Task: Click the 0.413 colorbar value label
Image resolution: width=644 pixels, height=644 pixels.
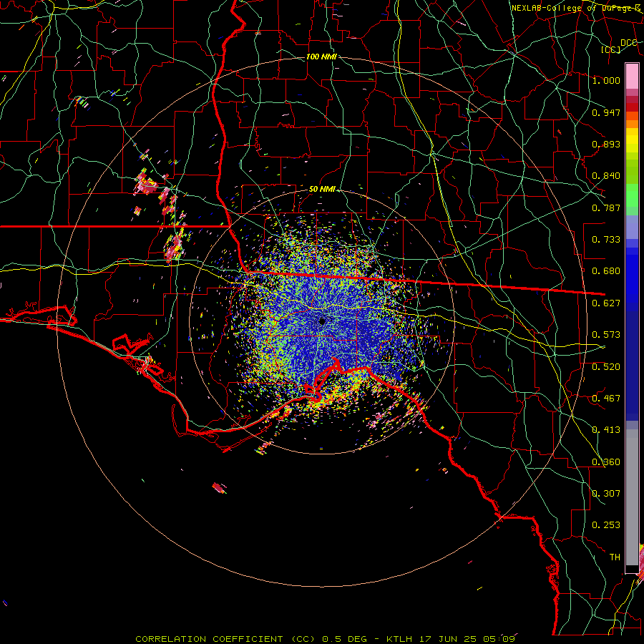Action: pyautogui.click(x=606, y=430)
